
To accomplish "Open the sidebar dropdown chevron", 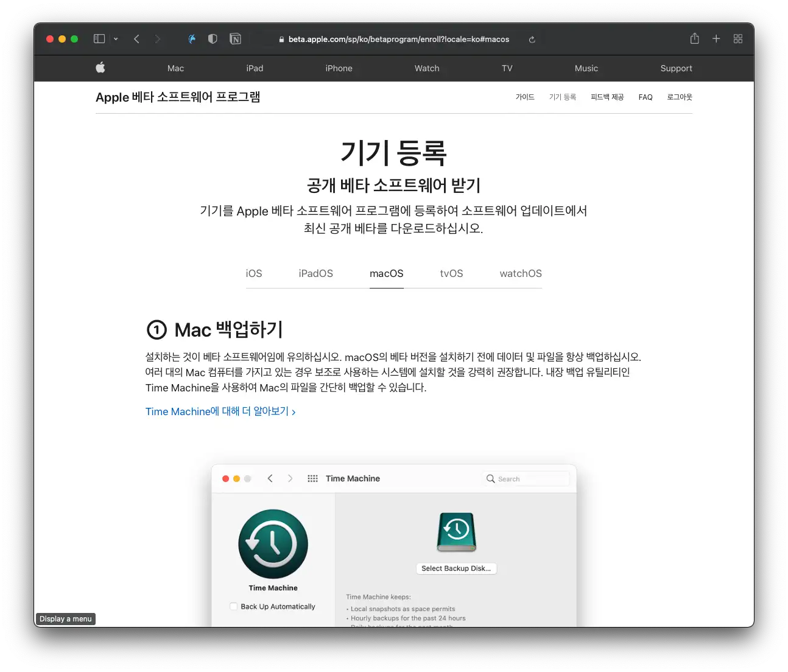I will click(x=116, y=39).
